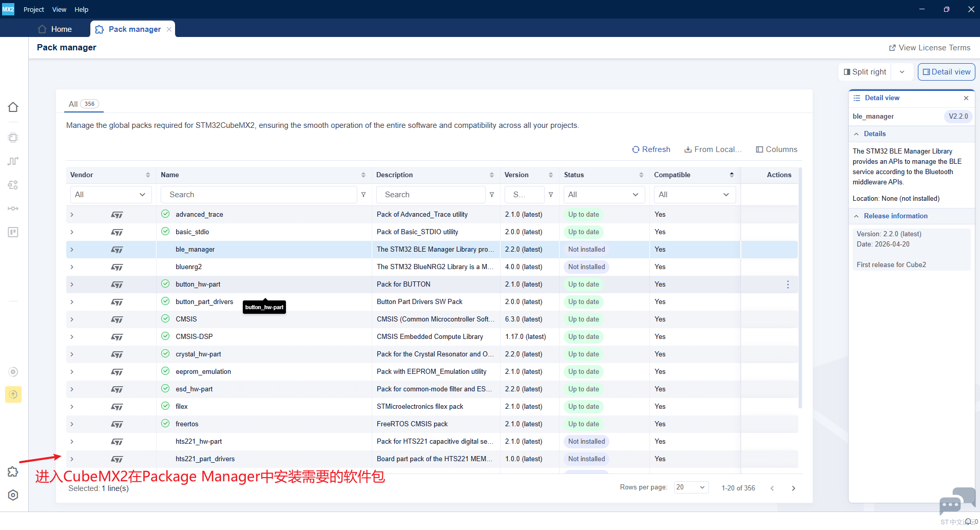Open the three-dot actions menu for button_hw-part

point(788,285)
